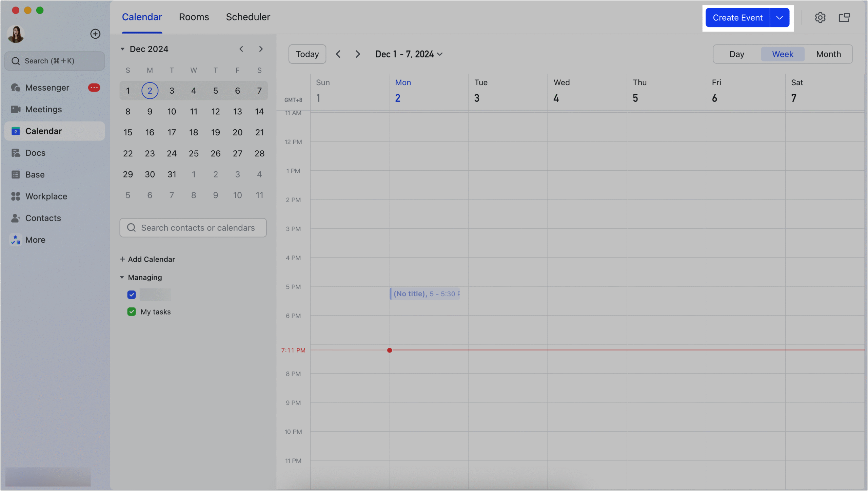The image size is (868, 491).
Task: Click the global Search field
Action: pyautogui.click(x=55, y=61)
